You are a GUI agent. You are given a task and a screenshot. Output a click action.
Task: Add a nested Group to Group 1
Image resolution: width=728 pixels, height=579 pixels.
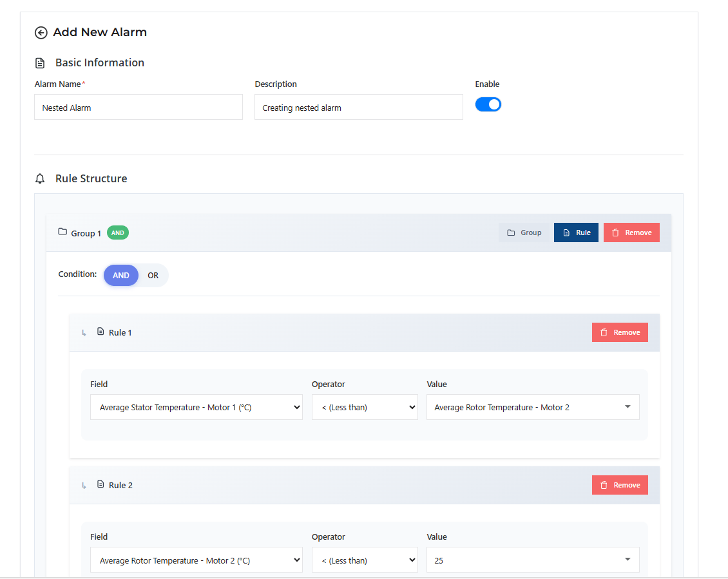coord(524,233)
